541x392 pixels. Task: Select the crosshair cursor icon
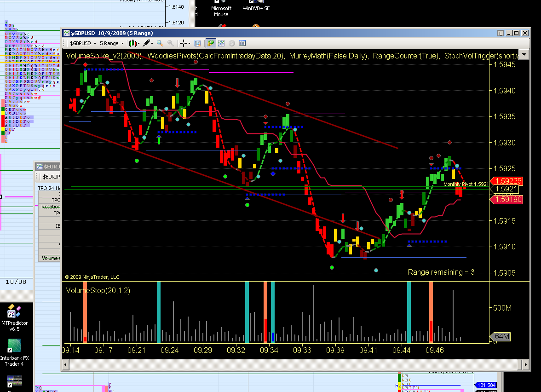pos(184,43)
